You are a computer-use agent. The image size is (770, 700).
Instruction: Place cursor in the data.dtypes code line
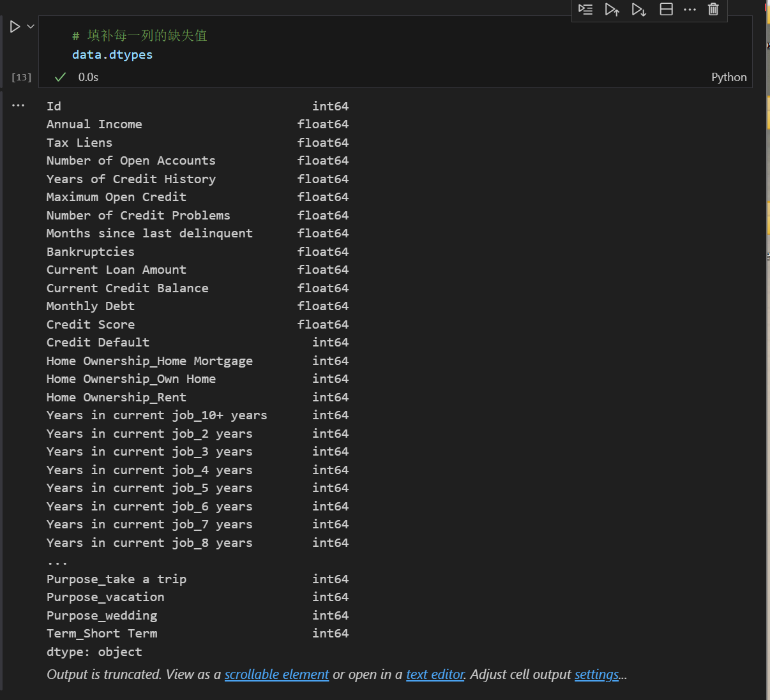tap(112, 54)
